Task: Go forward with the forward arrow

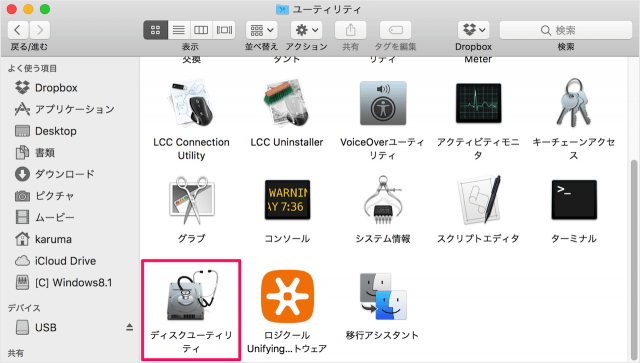Action: 40,30
